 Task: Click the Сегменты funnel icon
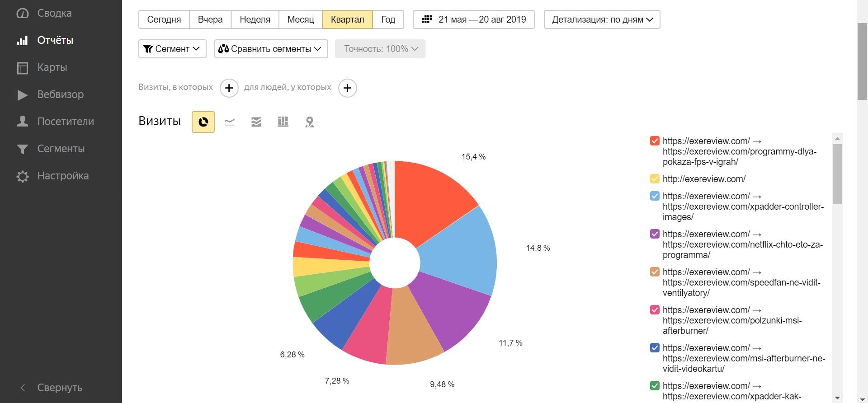pos(23,149)
